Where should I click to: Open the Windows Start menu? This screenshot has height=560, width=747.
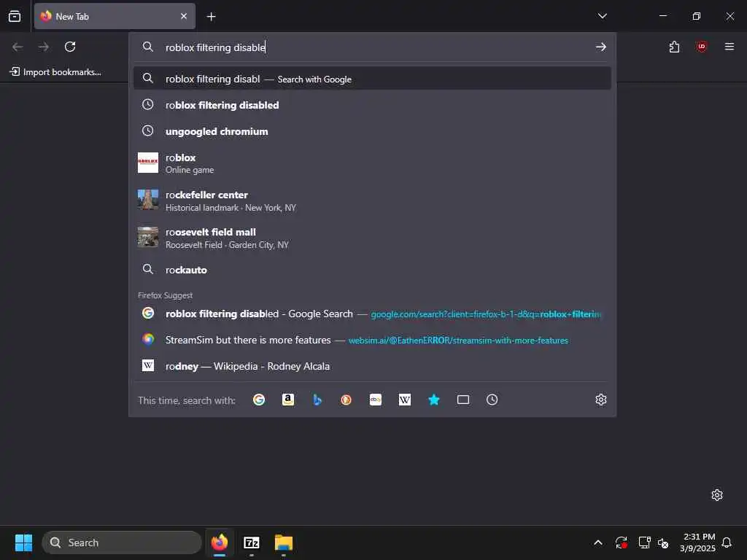23,542
